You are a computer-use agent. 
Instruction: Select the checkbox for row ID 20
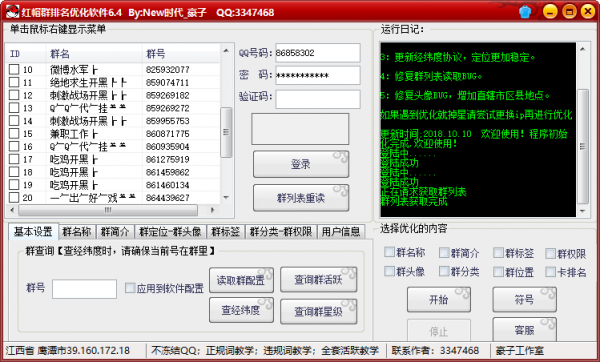[14, 197]
